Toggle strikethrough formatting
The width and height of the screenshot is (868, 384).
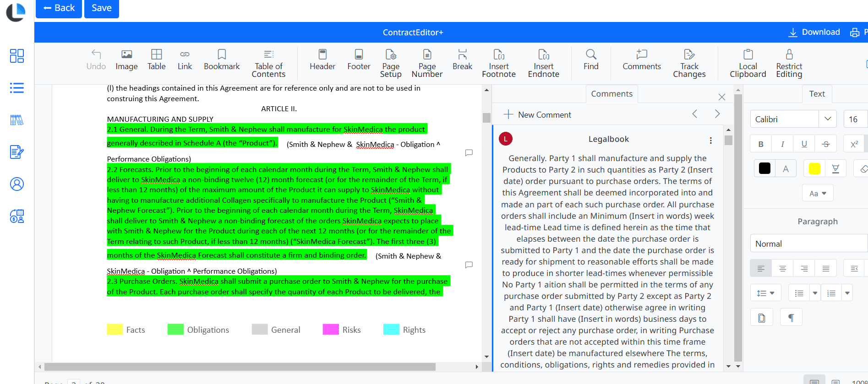click(x=826, y=144)
